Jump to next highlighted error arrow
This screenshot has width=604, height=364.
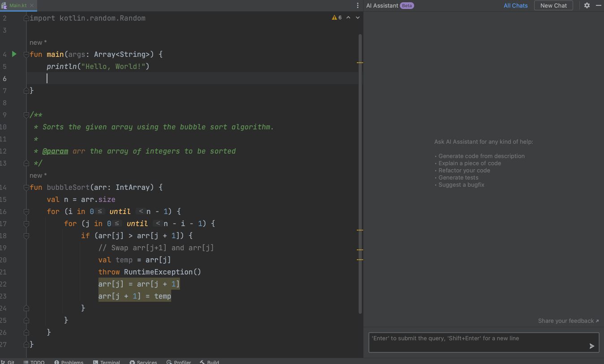[357, 18]
